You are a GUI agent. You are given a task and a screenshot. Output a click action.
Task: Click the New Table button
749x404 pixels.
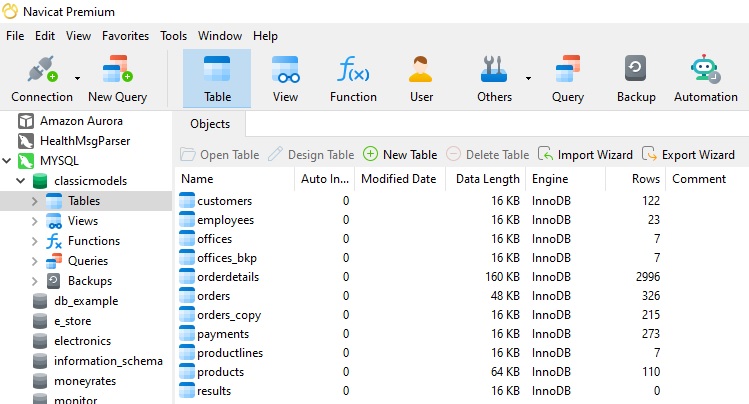coord(400,155)
